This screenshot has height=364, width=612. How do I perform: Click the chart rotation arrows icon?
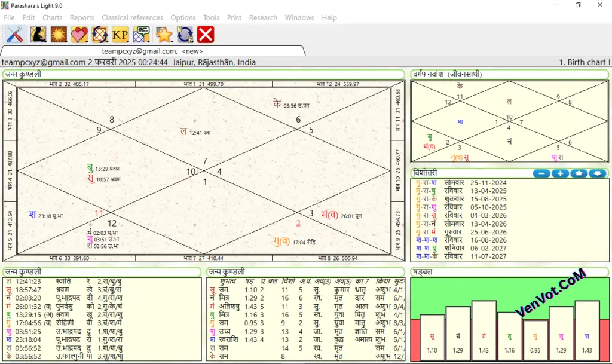100,35
